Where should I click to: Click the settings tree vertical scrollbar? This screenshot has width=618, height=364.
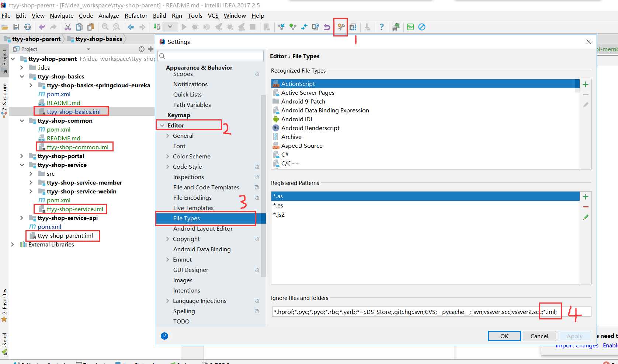263,186
